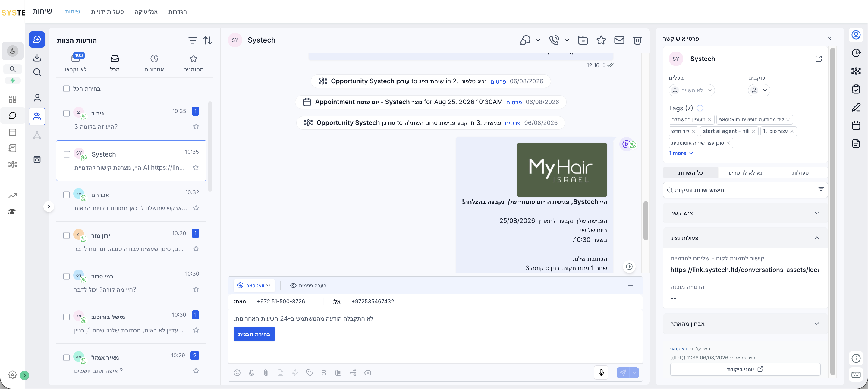Click בחירת תבנית template button

coord(254,334)
